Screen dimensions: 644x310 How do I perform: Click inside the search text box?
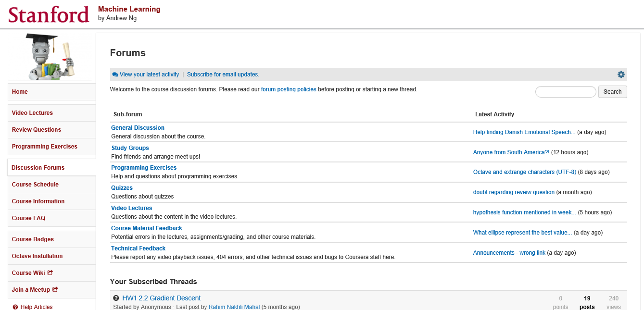(x=566, y=91)
